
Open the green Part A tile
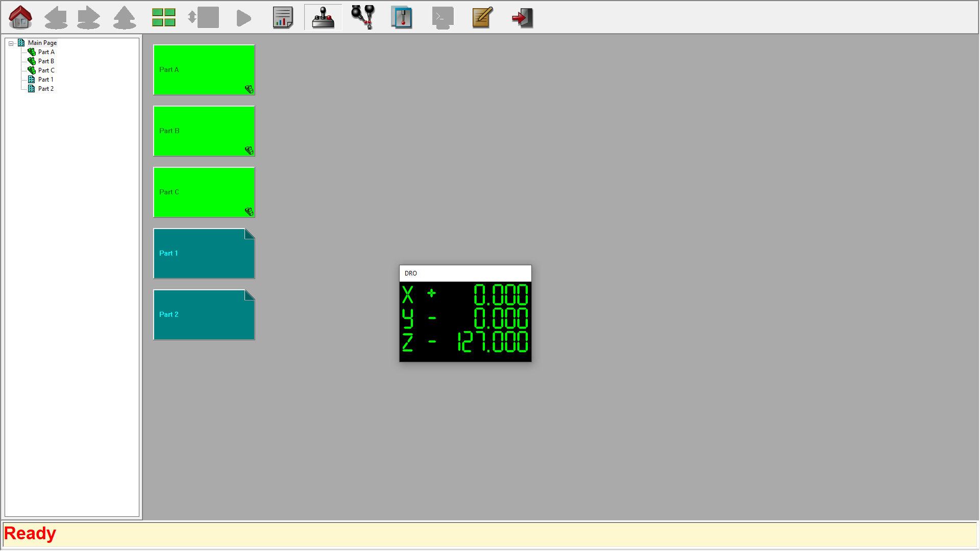(x=204, y=70)
